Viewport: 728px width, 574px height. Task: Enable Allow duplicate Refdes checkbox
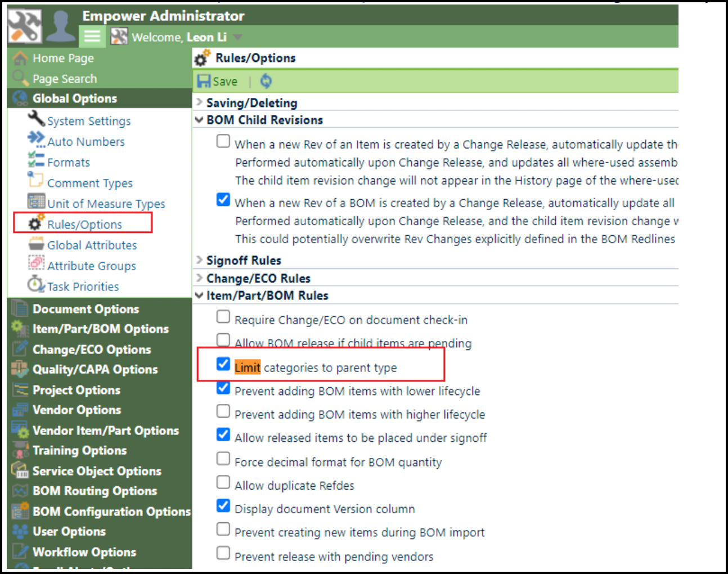pyautogui.click(x=223, y=482)
